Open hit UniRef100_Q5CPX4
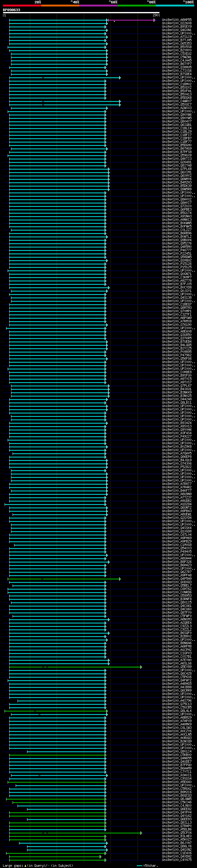Viewport: 197px width, 868px height. (x=176, y=833)
